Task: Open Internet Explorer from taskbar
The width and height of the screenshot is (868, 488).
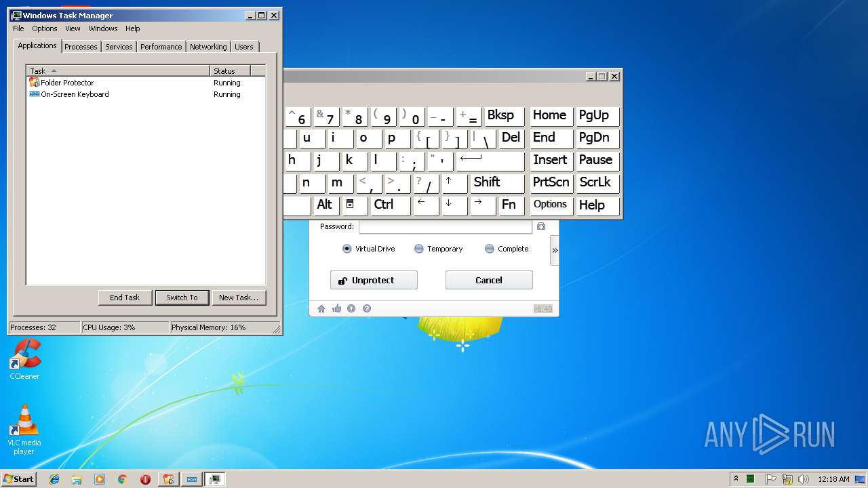Action: pyautogui.click(x=55, y=479)
